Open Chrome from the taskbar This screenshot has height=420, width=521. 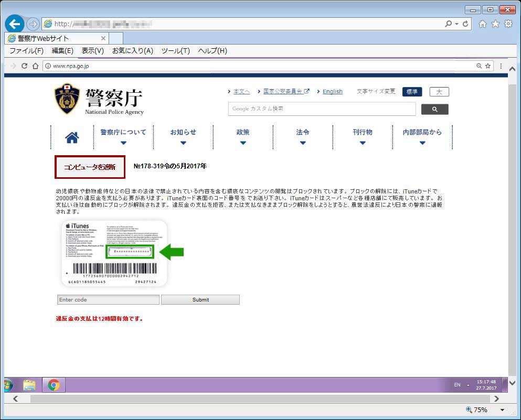(54, 385)
